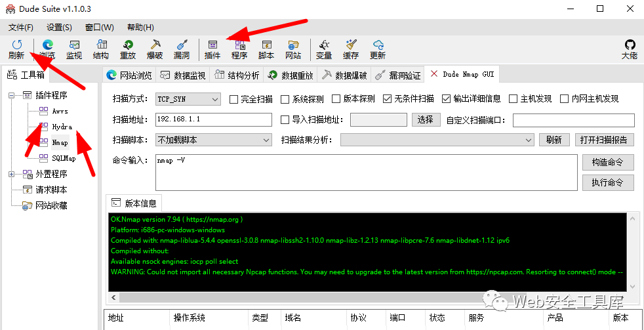Open the 监视 monitor toolbar icon

pyautogui.click(x=74, y=49)
